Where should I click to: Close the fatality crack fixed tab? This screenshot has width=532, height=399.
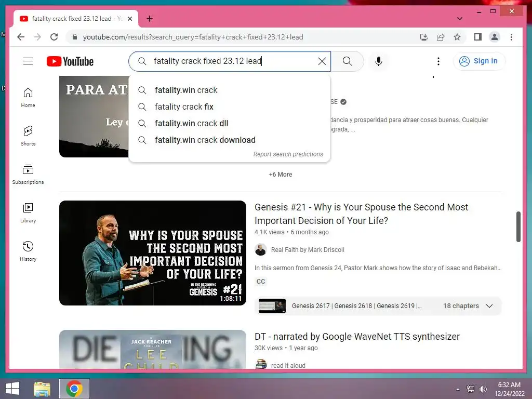pyautogui.click(x=129, y=19)
